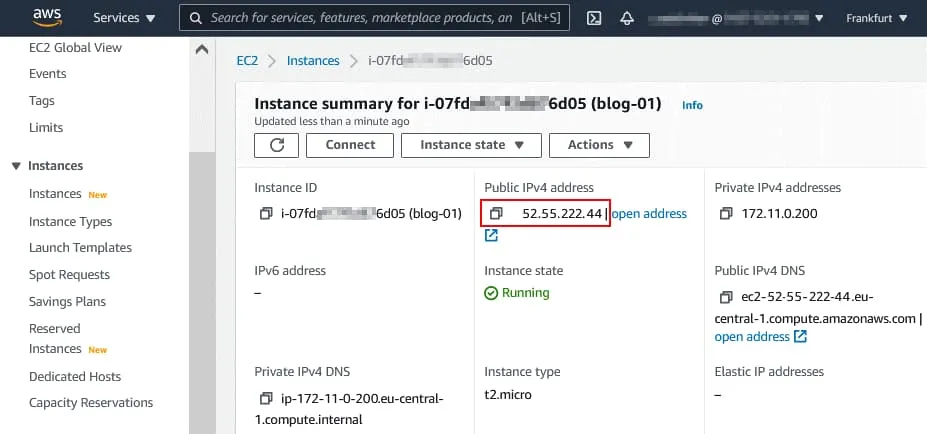Click the Info link beside instance summary

[x=692, y=105]
